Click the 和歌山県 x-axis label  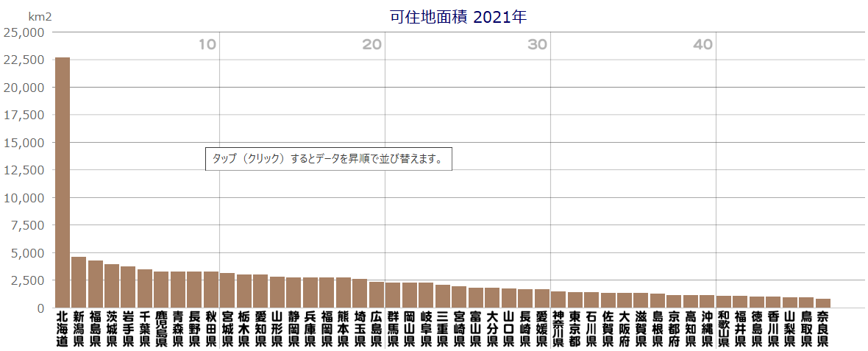[x=724, y=329]
